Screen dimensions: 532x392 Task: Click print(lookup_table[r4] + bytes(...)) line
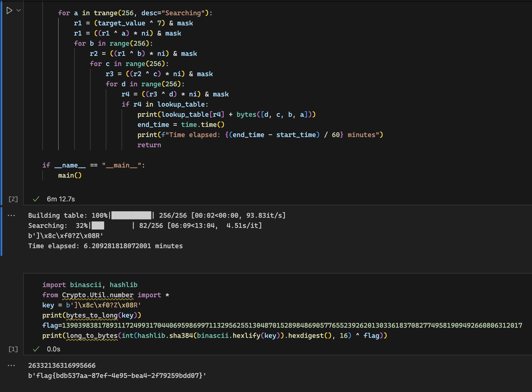point(226,114)
